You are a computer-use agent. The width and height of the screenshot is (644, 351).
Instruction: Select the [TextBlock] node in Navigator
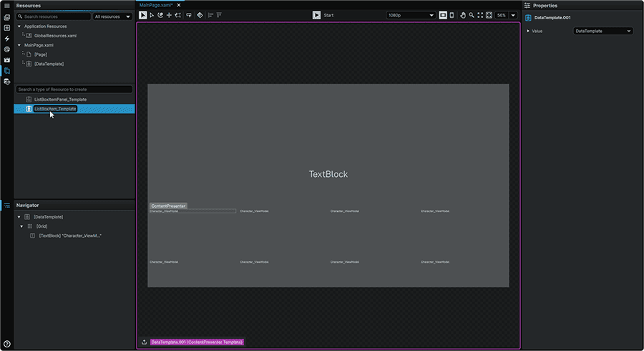(x=70, y=236)
